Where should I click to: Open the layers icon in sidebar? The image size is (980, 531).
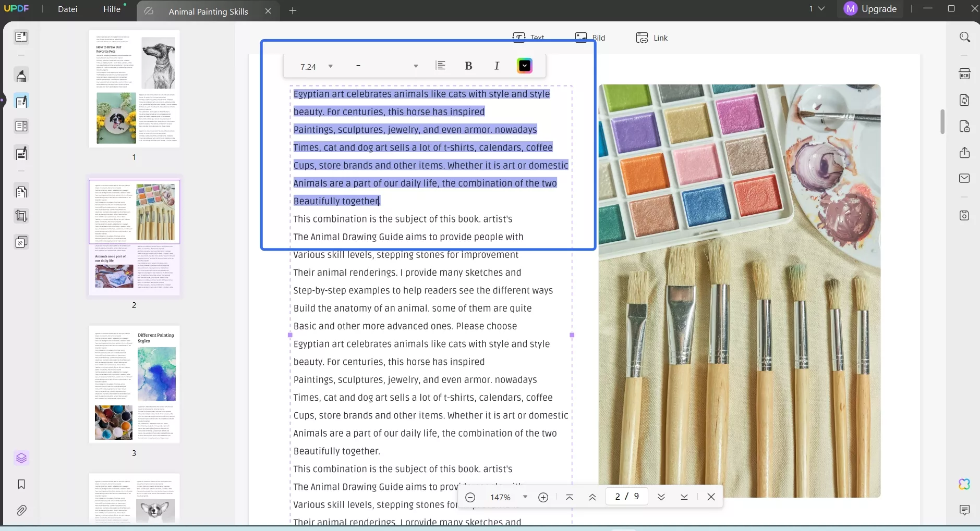click(x=21, y=458)
